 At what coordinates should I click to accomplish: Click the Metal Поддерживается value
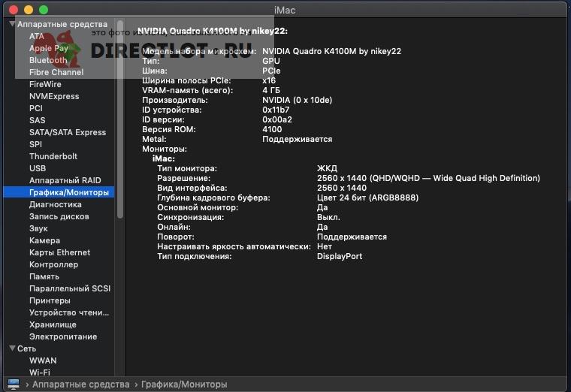(298, 139)
